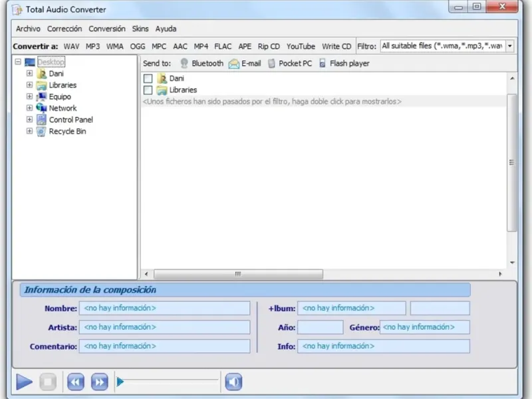The width and height of the screenshot is (532, 399).
Task: Collapse the Desktop tree node
Action: (x=18, y=62)
